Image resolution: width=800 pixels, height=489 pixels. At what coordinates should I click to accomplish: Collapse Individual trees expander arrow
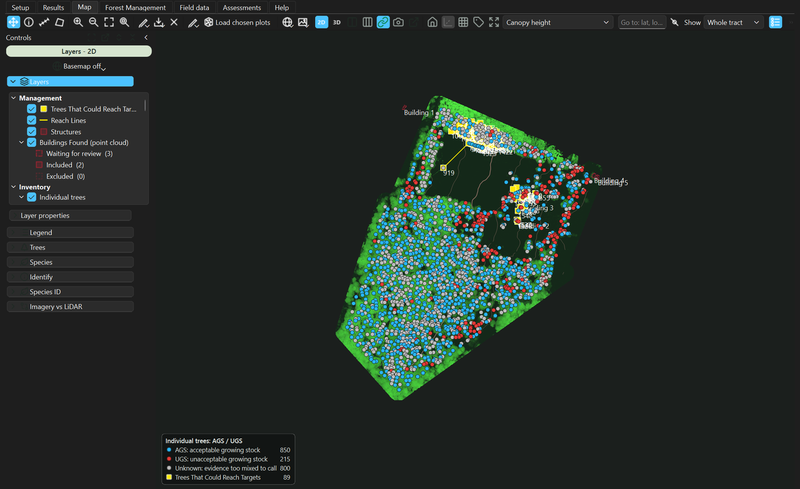pos(21,197)
